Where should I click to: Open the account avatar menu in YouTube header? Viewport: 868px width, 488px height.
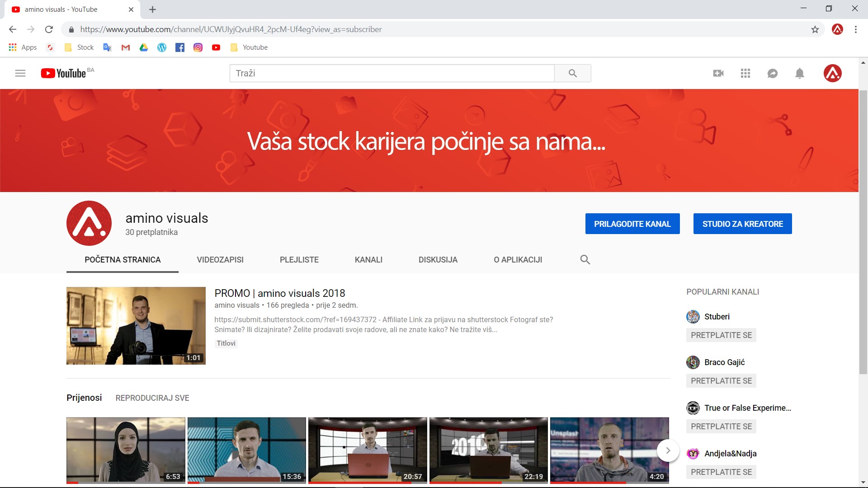(x=832, y=73)
